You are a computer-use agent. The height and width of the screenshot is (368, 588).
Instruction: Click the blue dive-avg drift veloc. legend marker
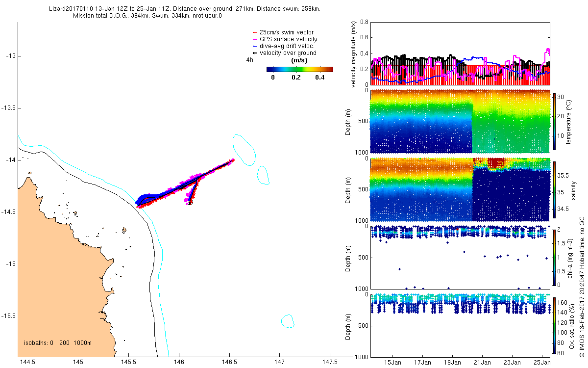(254, 46)
